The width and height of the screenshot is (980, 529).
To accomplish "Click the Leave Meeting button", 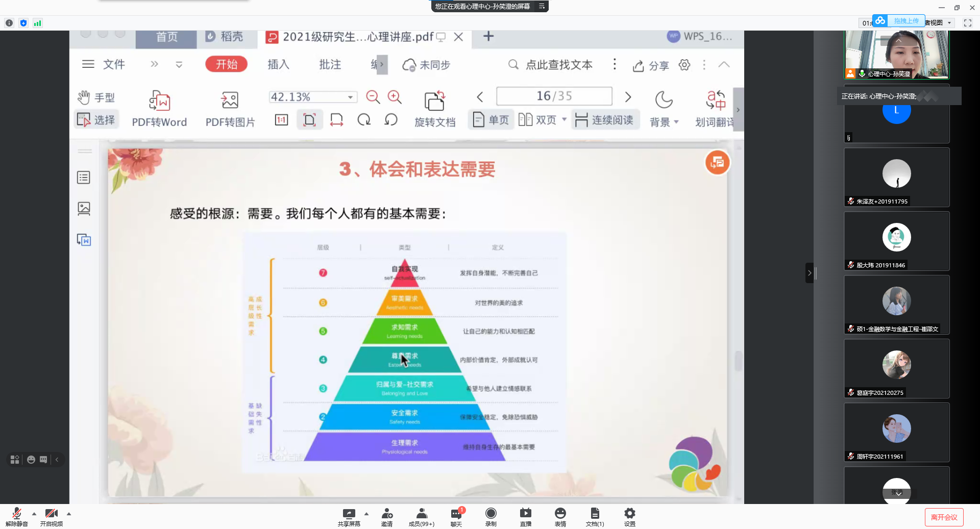I will click(944, 517).
